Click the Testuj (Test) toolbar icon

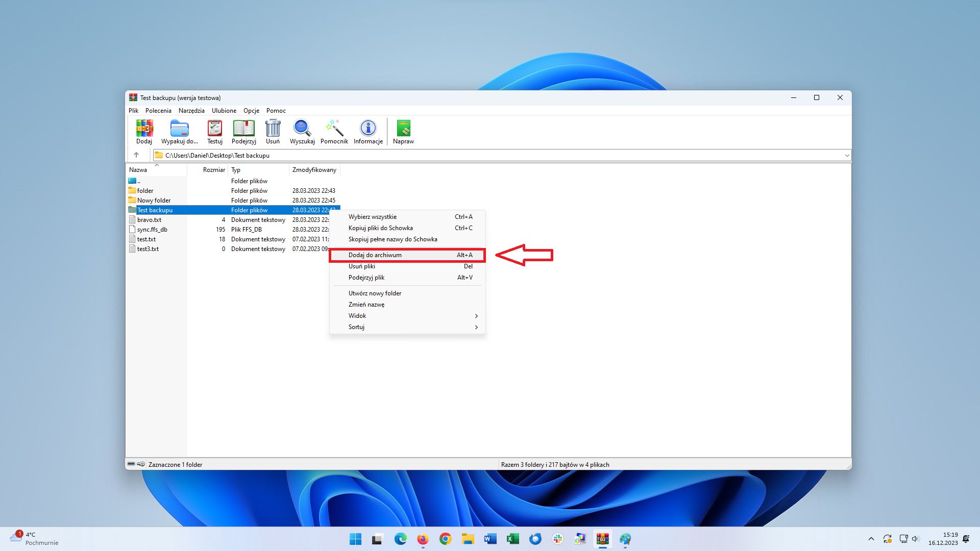(x=214, y=131)
